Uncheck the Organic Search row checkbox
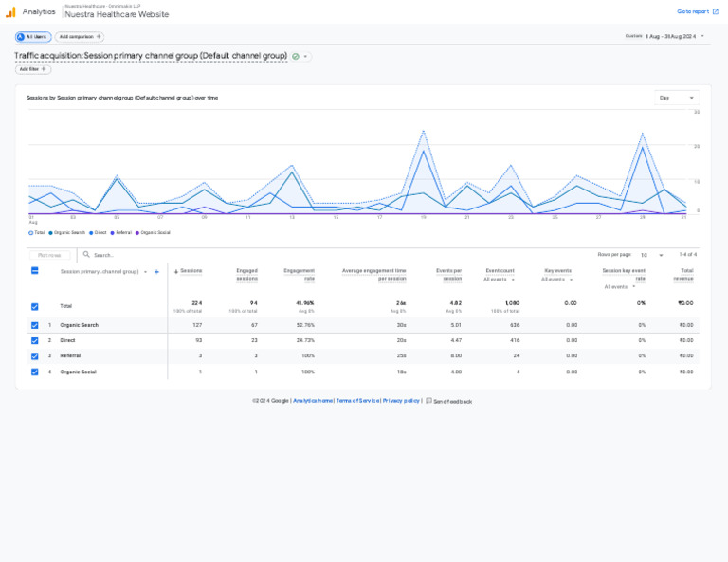This screenshot has width=728, height=562. pyautogui.click(x=35, y=325)
